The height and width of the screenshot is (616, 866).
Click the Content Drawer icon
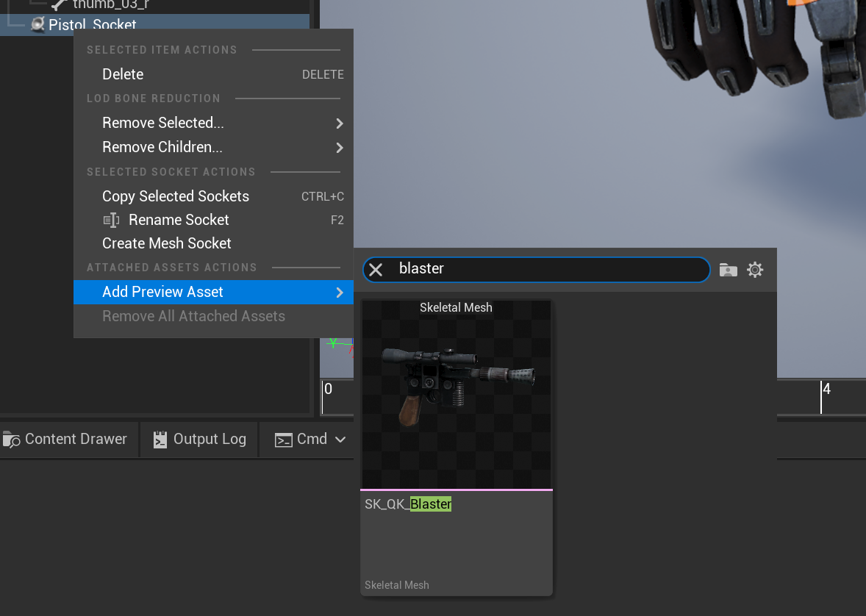tap(11, 440)
